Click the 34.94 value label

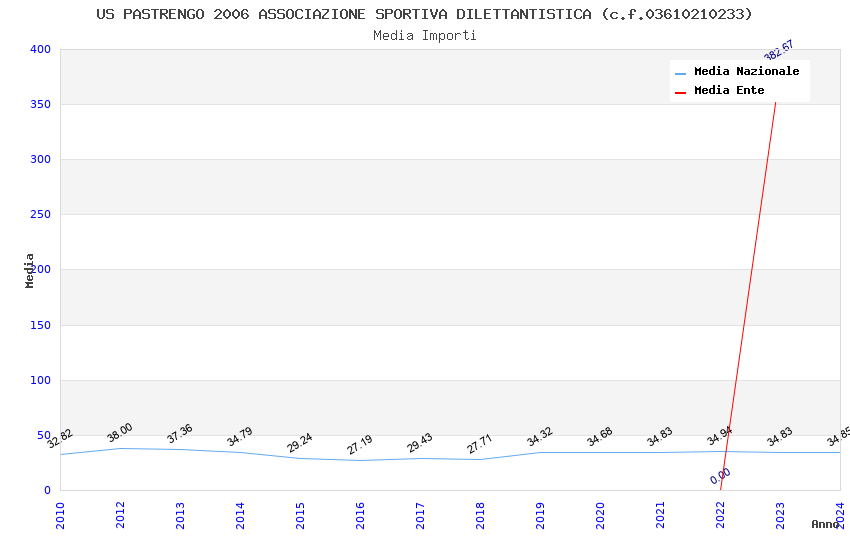coord(719,436)
